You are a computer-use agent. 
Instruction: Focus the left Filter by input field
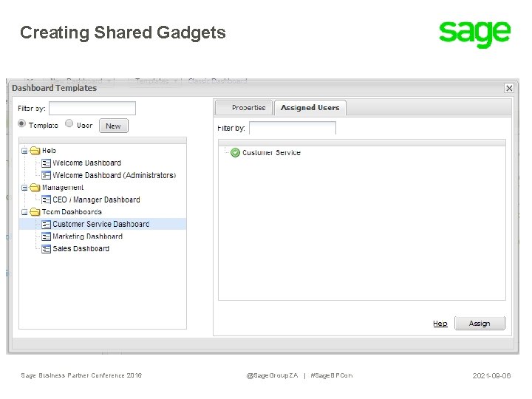(x=92, y=109)
